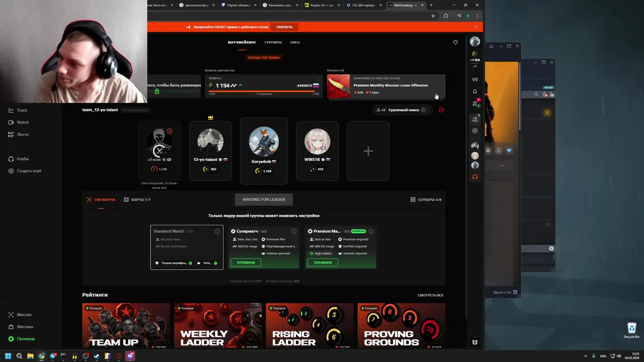Viewport: 644px width, 362px height.
Task: Open Клубы in the left sidebar
Action: tap(18, 159)
